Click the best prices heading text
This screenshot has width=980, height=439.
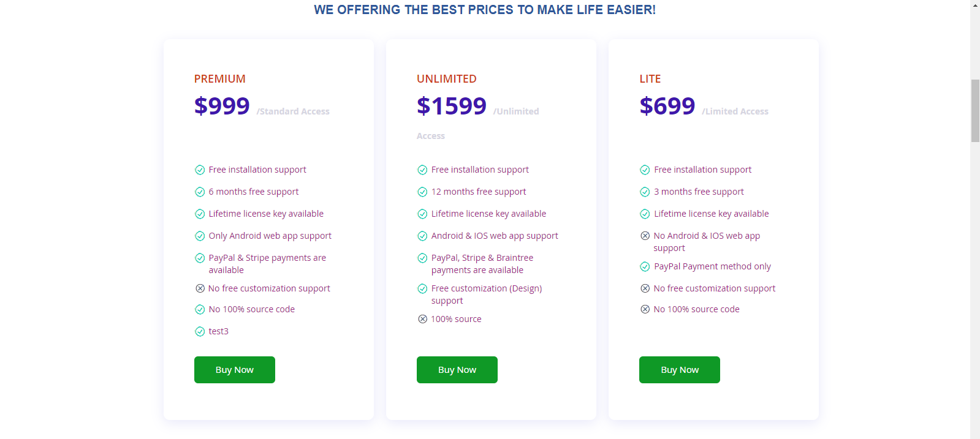point(485,10)
